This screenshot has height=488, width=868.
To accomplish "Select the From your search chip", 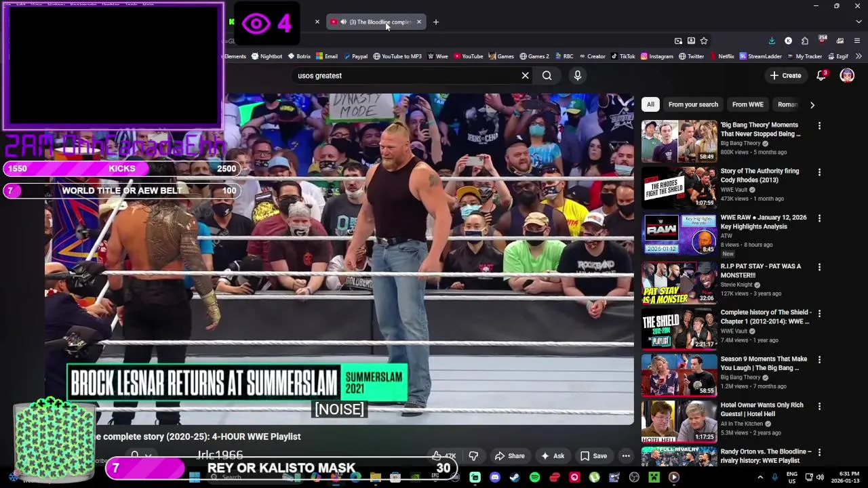I will (x=693, y=104).
